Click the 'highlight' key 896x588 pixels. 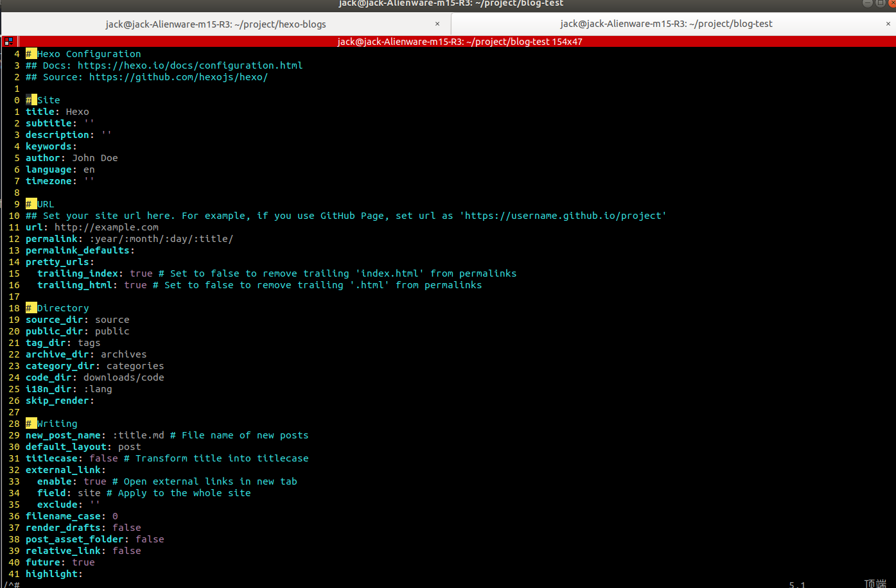51,574
